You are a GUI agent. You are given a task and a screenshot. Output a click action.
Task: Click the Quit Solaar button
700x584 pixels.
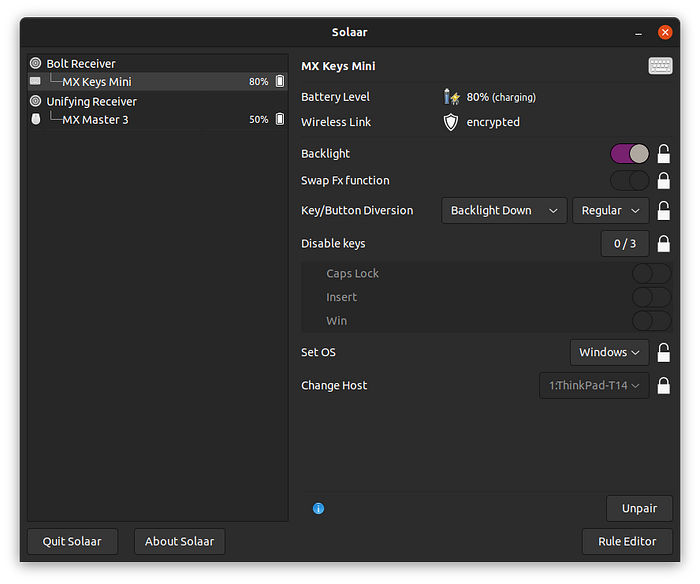pos(72,541)
